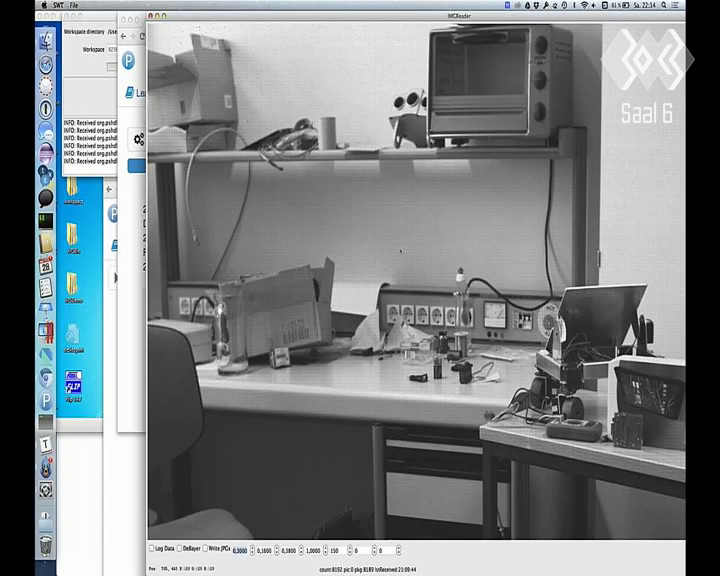The height and width of the screenshot is (576, 720).
Task: Open the workspace folder on the desktop
Action: coord(73,190)
